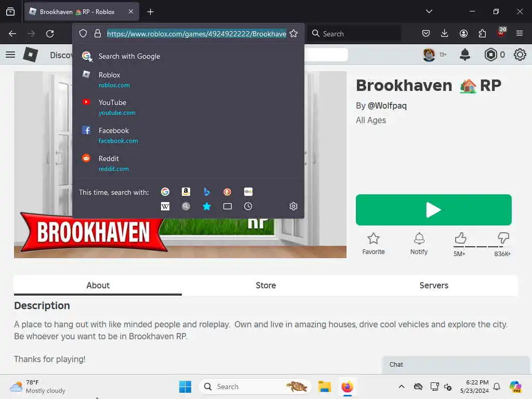Open Roblox notifications bell
This screenshot has height=399, width=532.
tap(465, 55)
